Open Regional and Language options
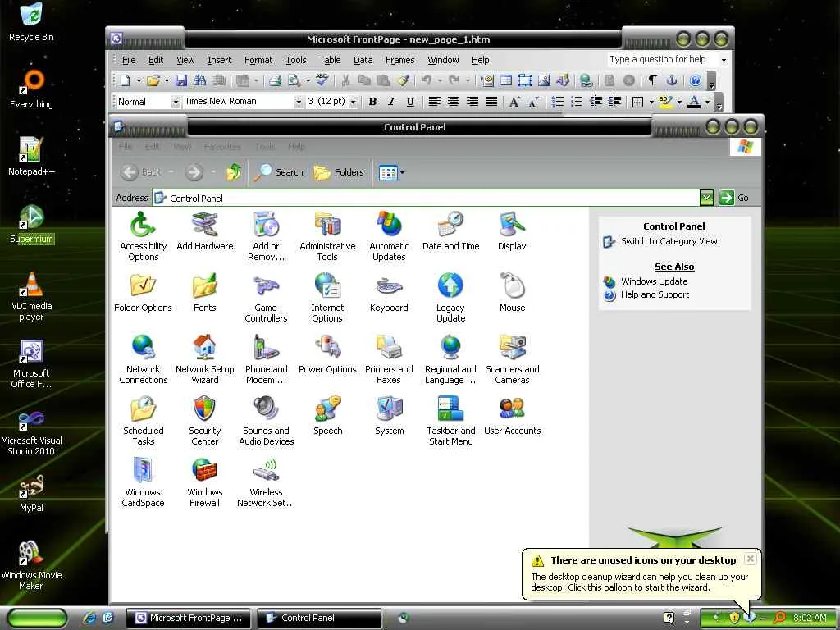Image resolution: width=840 pixels, height=630 pixels. pos(450,359)
